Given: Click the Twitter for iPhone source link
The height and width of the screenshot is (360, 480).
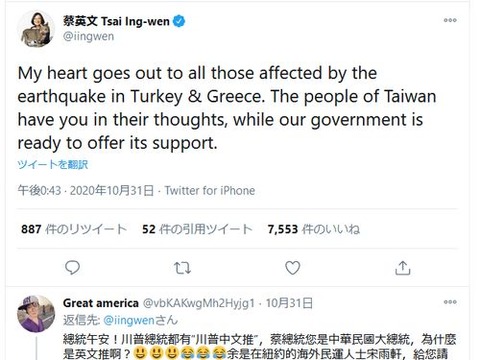Looking at the screenshot, I should pyautogui.click(x=210, y=191).
